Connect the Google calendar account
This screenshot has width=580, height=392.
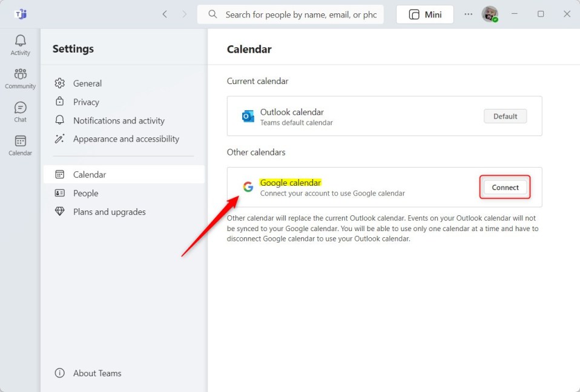point(505,188)
